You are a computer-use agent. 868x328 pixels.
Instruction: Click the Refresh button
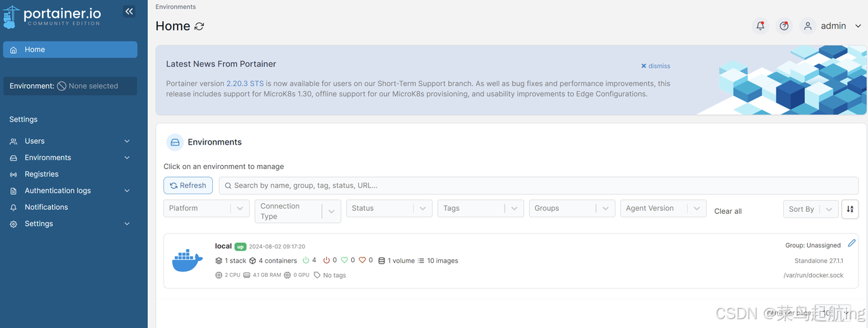(189, 185)
